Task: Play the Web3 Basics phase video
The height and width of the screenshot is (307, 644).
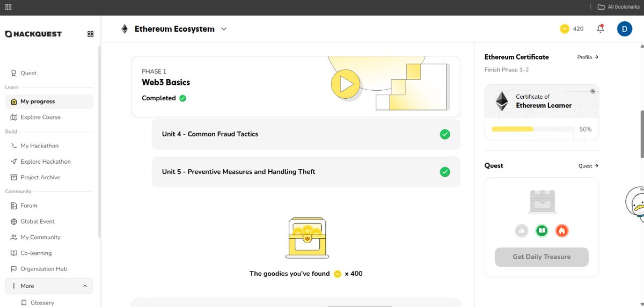Action: 346,84
